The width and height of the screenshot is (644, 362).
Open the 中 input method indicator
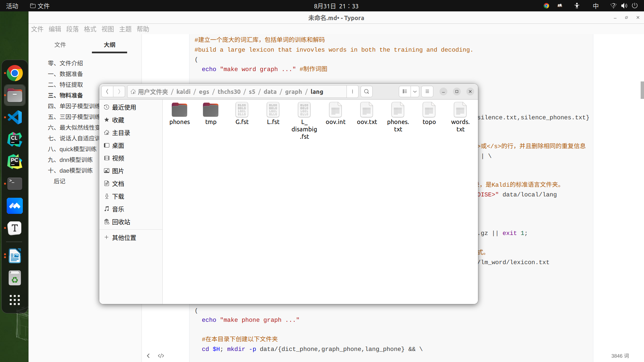point(596,6)
